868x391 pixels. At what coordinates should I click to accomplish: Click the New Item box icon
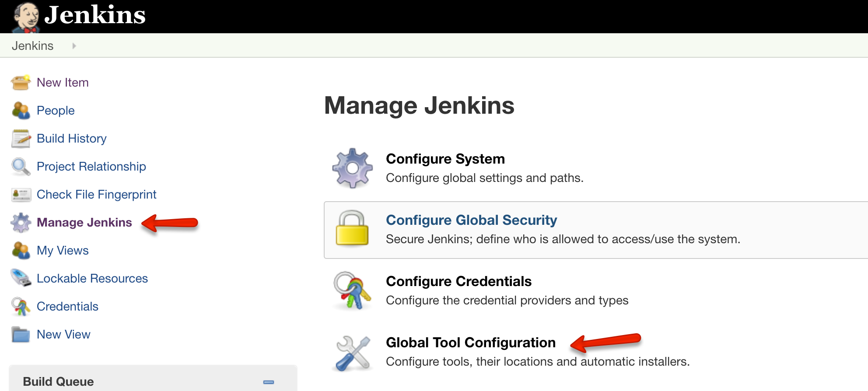pos(21,82)
